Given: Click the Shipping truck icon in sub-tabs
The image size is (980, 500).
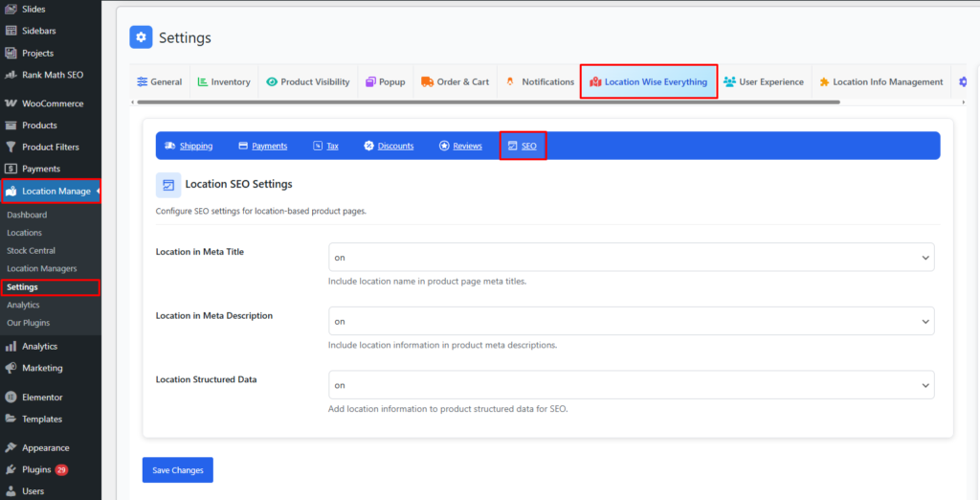Looking at the screenshot, I should tap(169, 146).
